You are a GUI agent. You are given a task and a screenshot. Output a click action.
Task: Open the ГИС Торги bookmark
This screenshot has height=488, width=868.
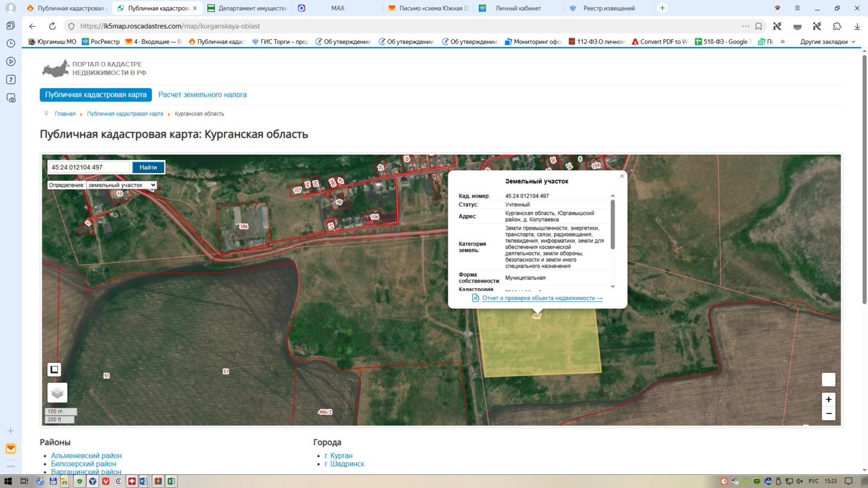pyautogui.click(x=280, y=42)
